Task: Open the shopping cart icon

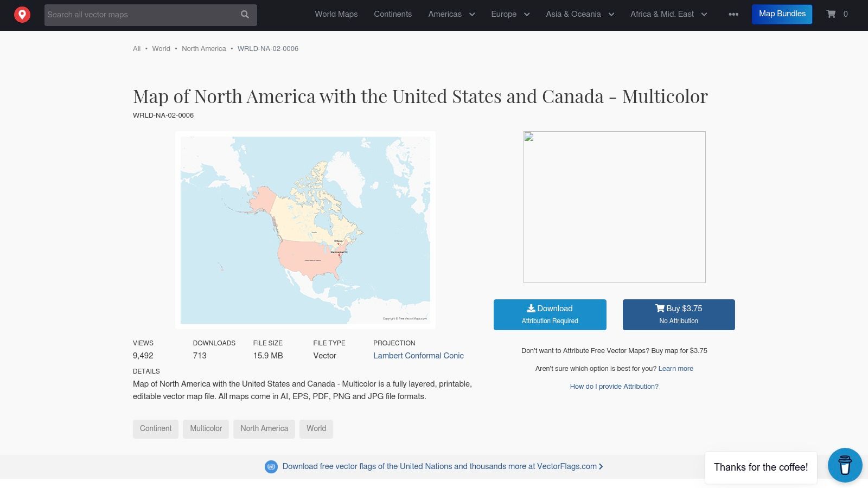Action: (x=831, y=14)
